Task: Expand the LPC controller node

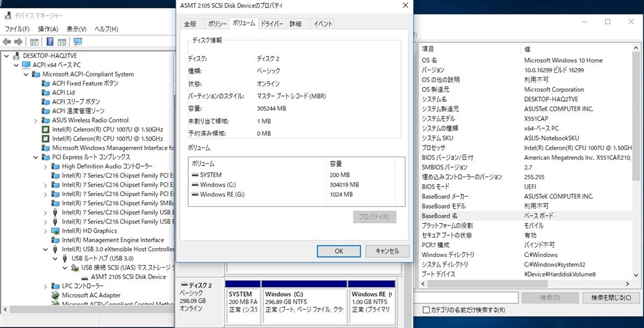Action: [x=45, y=286]
